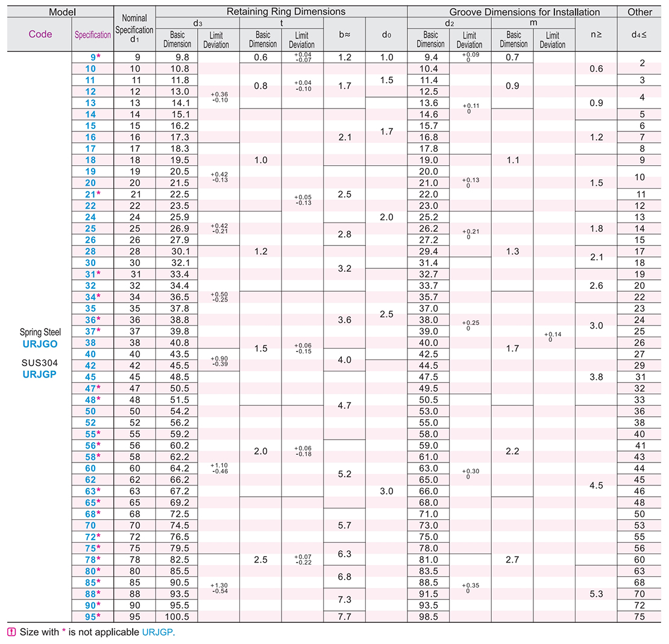
Task: Click the b≈ column header
Action: point(345,34)
